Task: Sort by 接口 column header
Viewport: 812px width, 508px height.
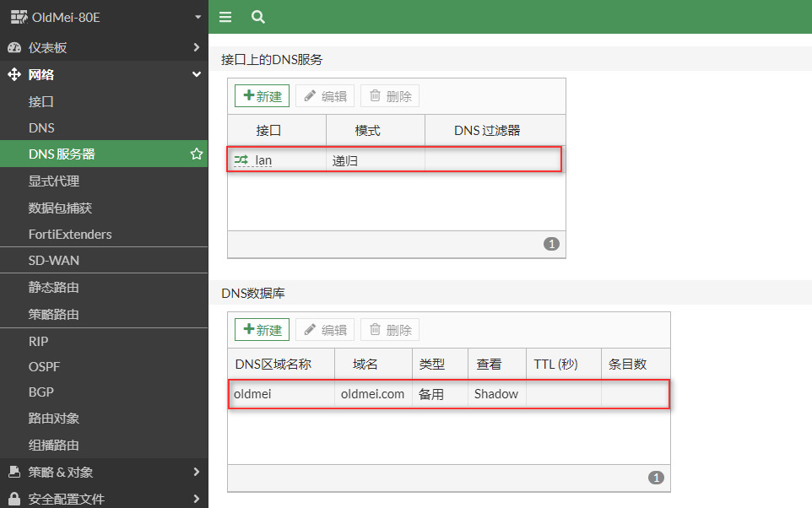Action: (277, 130)
